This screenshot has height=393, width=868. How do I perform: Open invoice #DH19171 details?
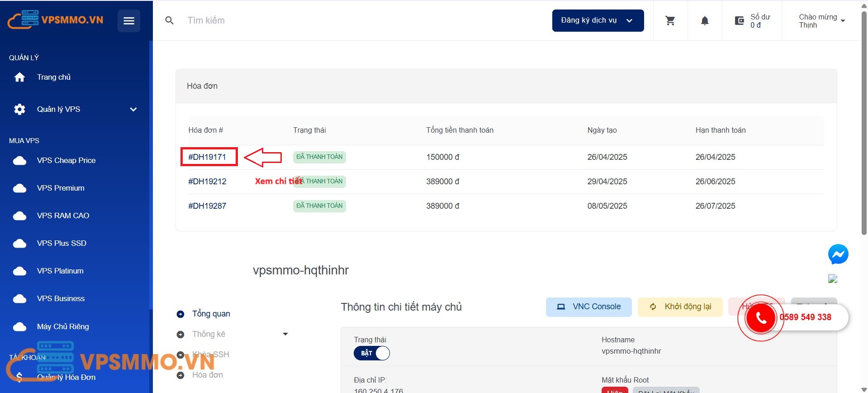(x=207, y=157)
